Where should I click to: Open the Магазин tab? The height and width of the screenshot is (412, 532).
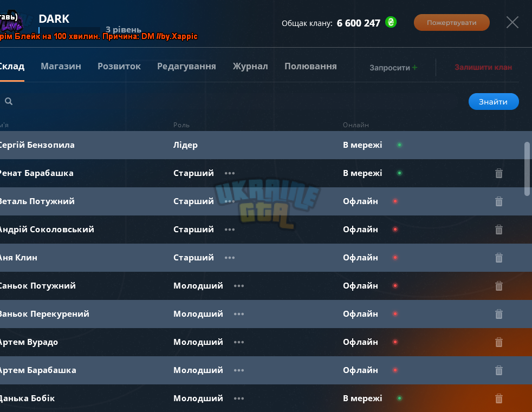[x=61, y=66]
